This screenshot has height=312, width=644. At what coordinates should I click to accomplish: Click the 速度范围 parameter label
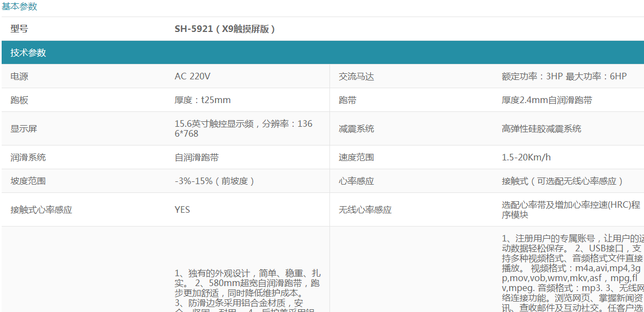pyautogui.click(x=356, y=158)
